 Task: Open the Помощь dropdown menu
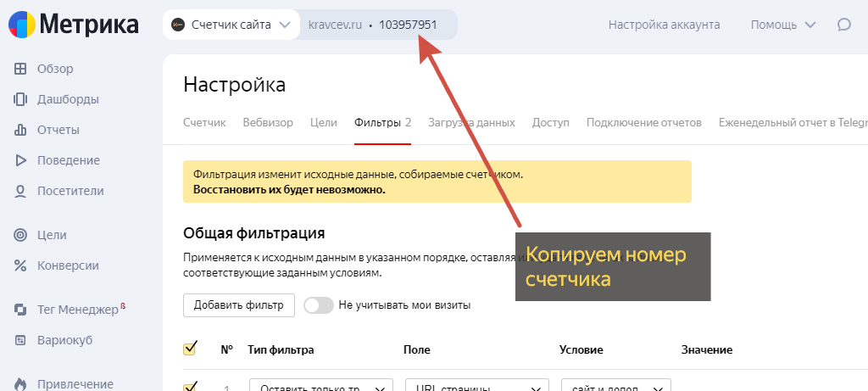[783, 25]
